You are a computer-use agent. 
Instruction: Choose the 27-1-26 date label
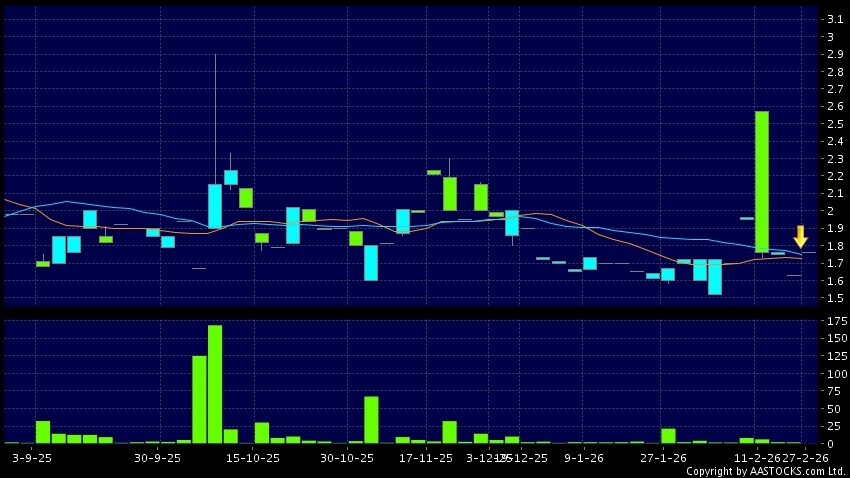coord(662,458)
